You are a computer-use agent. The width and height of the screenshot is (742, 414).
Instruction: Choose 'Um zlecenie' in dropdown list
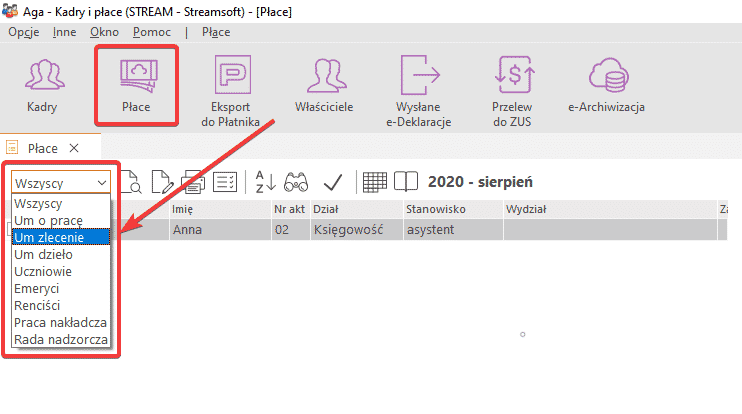[48, 237]
